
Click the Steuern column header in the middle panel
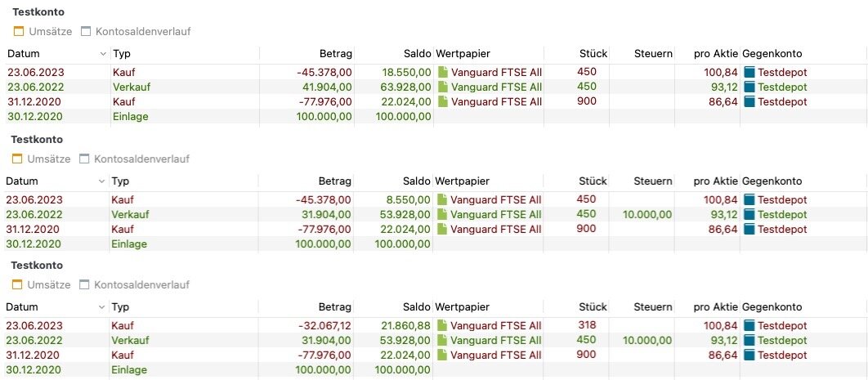tap(652, 181)
